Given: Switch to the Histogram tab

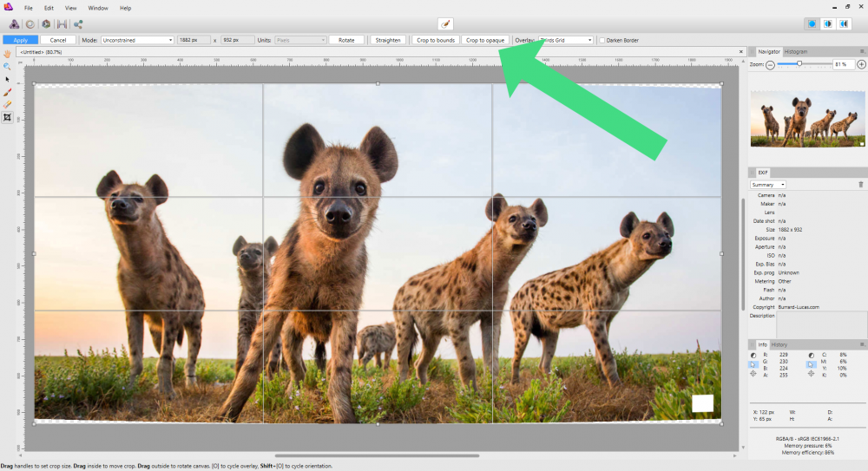Looking at the screenshot, I should point(796,52).
